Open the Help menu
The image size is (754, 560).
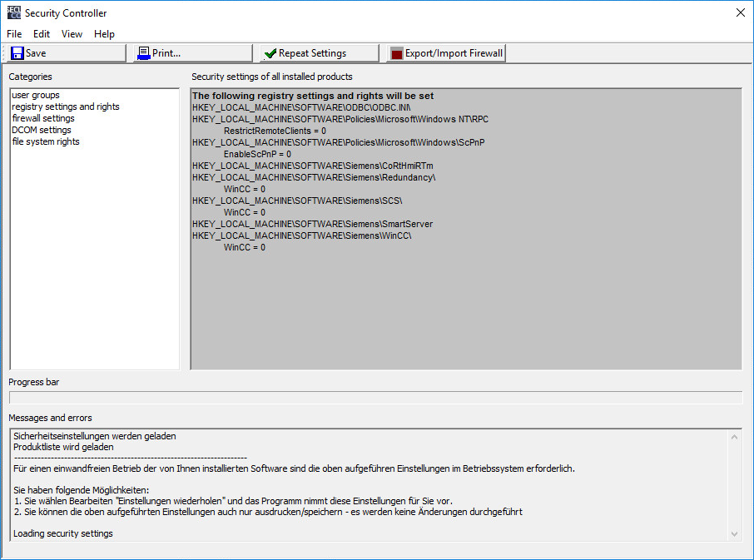click(104, 34)
